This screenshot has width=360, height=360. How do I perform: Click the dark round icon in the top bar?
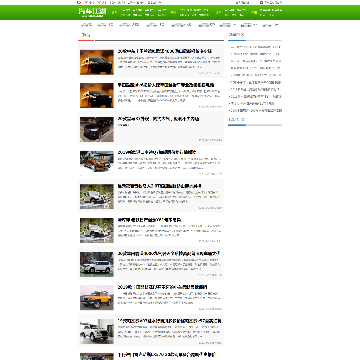pos(261,2)
